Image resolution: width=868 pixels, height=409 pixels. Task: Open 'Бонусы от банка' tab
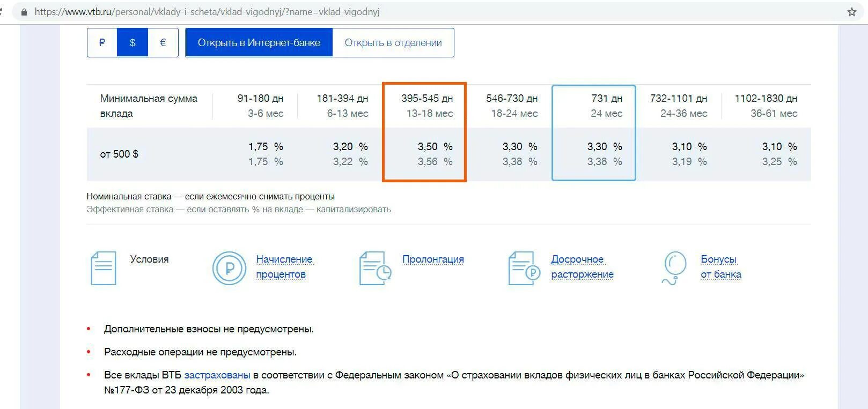720,266
